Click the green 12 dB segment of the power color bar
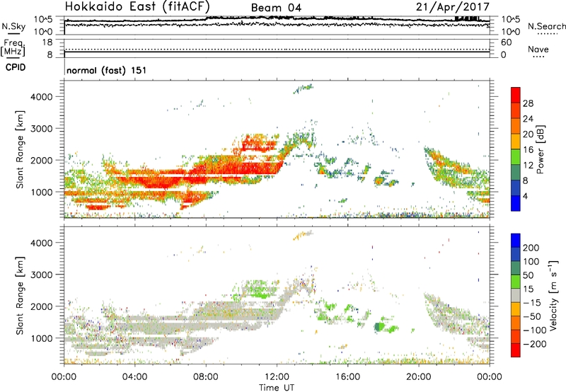Screen dimensions: 566x392 tap(516, 157)
